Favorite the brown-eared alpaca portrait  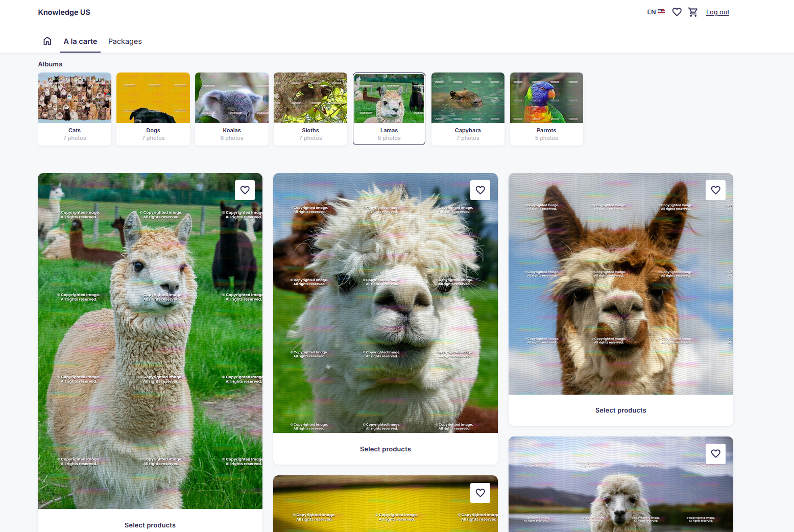[x=716, y=190]
